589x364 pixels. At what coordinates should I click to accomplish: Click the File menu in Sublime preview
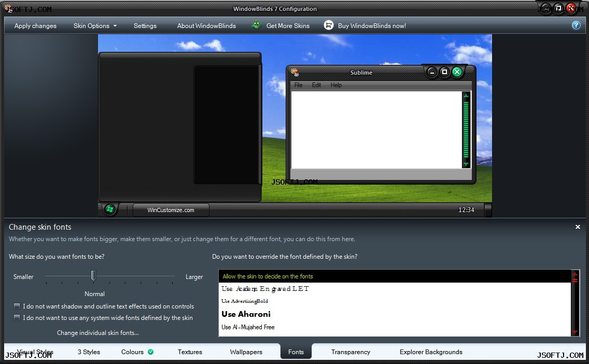pos(298,85)
